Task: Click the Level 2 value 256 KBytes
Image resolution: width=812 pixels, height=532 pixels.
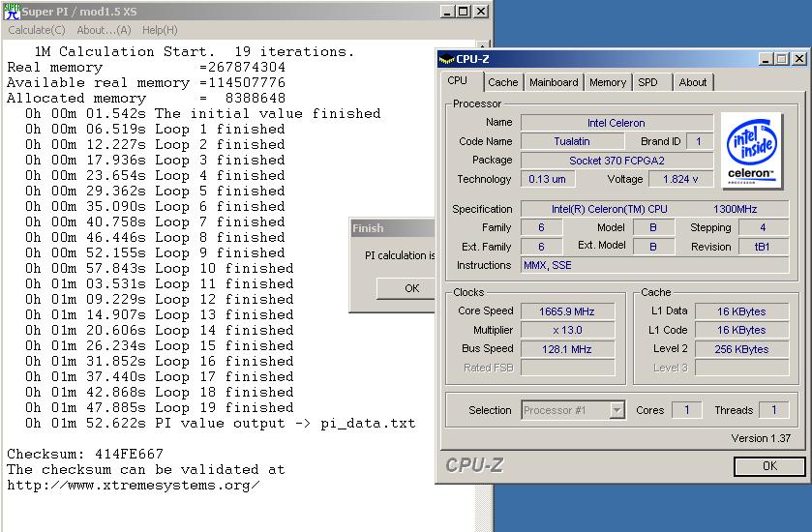Action: coord(741,349)
